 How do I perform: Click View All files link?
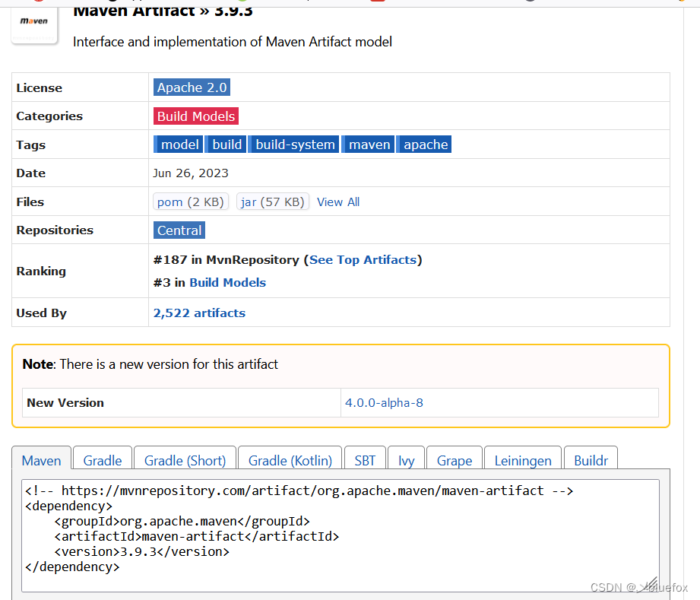pyautogui.click(x=338, y=202)
